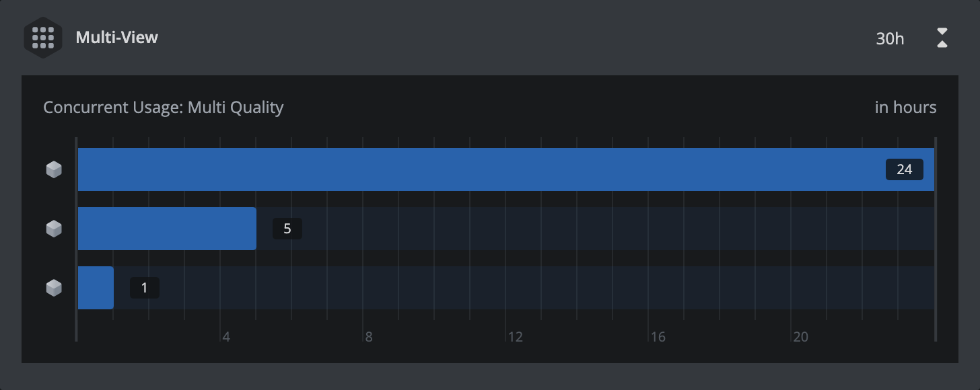Select the Multi-View title header
The image size is (980, 390).
pos(116,38)
